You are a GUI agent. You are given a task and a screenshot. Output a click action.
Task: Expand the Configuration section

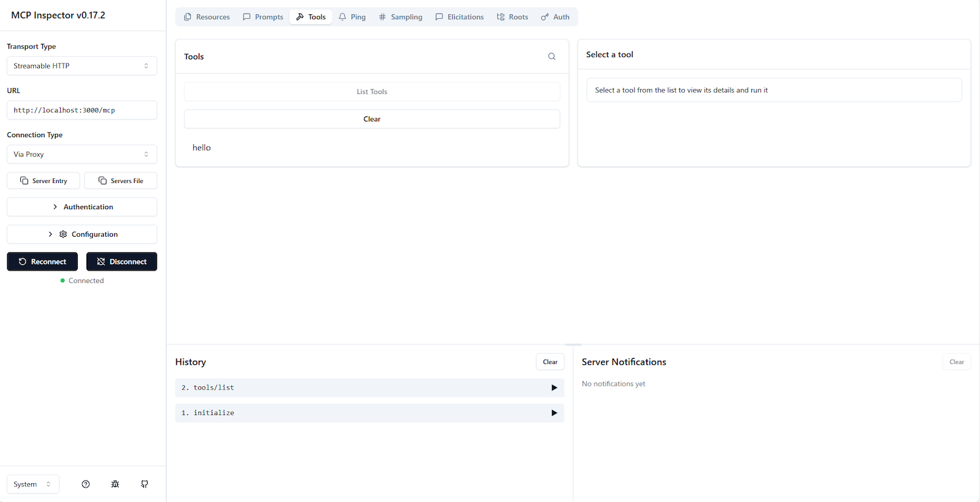coord(82,235)
